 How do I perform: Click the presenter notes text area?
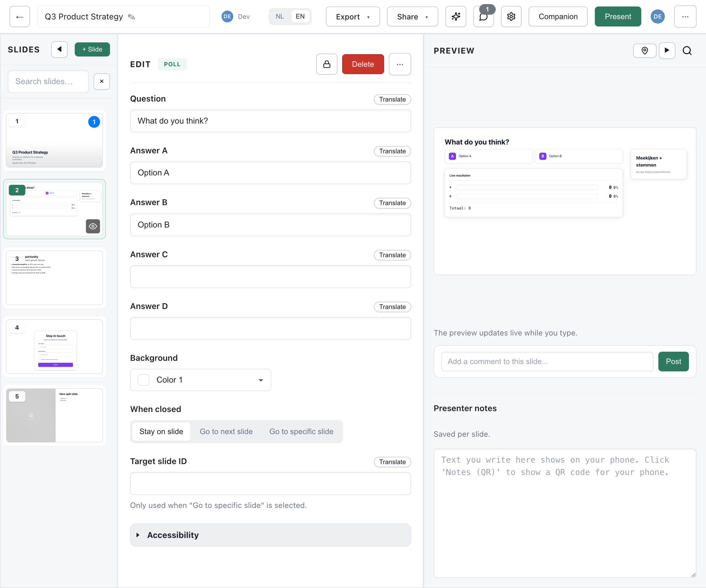pyautogui.click(x=565, y=513)
